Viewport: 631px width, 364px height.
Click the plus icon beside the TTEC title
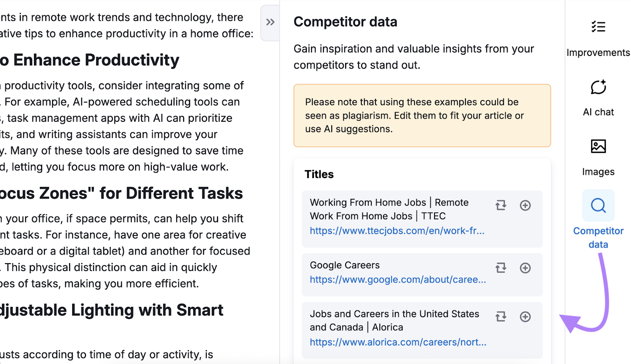[x=525, y=205]
